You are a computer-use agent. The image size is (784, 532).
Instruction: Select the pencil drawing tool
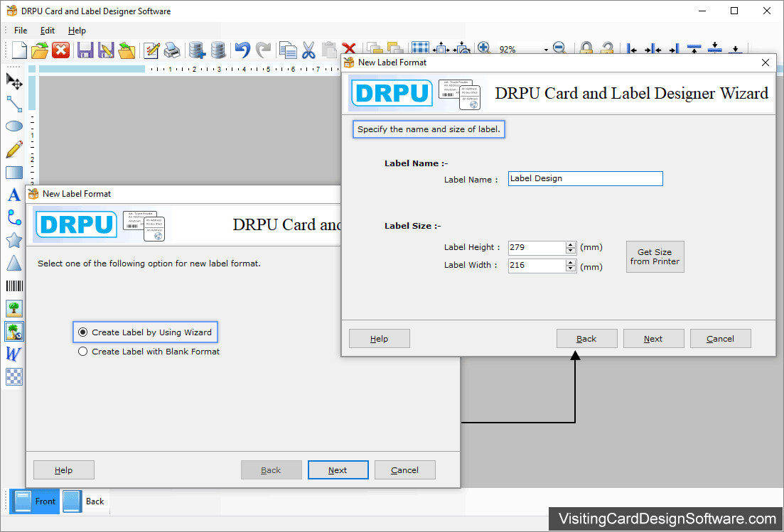tap(14, 149)
